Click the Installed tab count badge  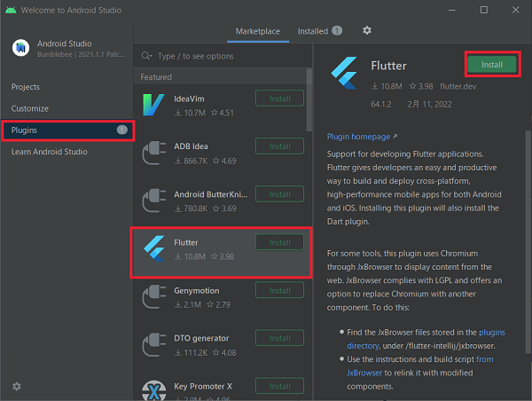pos(337,31)
